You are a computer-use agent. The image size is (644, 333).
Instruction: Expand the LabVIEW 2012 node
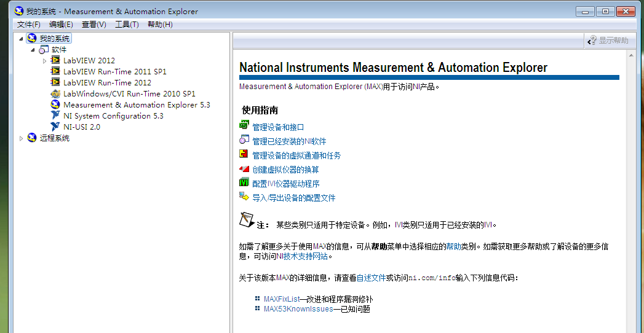45,61
